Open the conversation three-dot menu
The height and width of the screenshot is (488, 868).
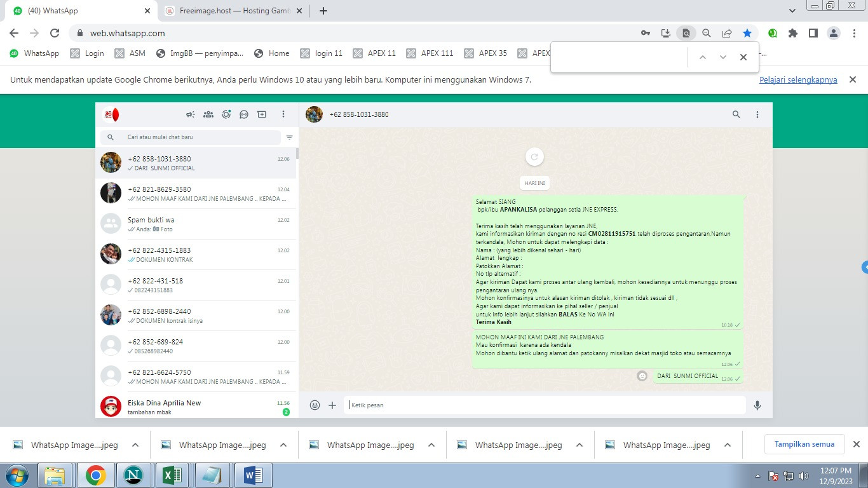tap(757, 114)
